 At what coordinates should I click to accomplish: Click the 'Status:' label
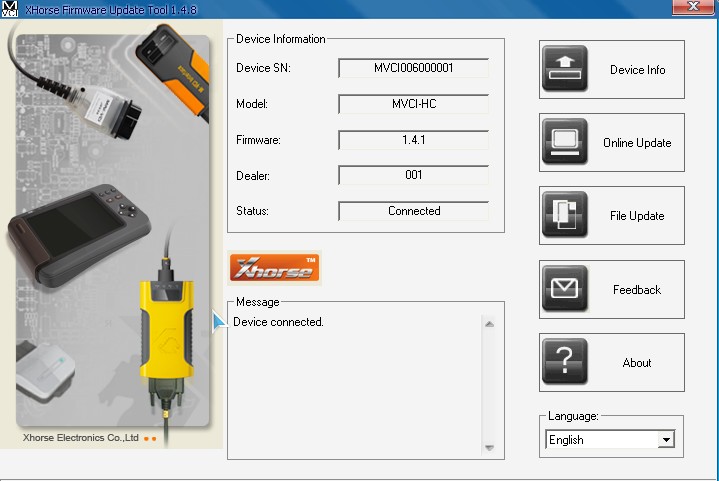coord(252,211)
